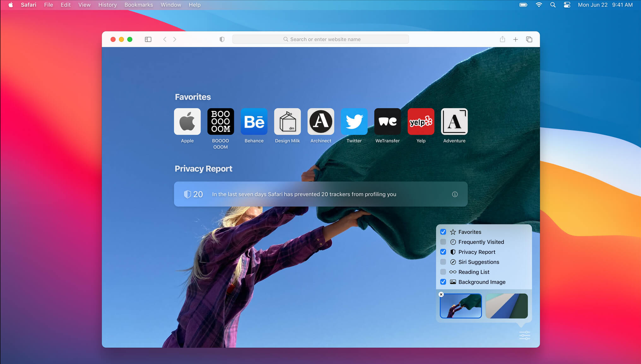Toggle the Safari sidebar button
Image resolution: width=641 pixels, height=364 pixels.
(148, 39)
